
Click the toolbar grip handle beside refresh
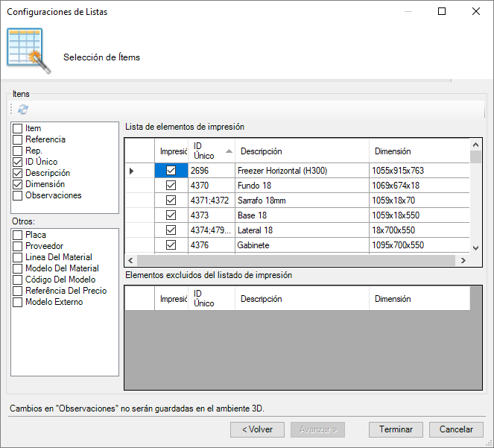pos(11,109)
